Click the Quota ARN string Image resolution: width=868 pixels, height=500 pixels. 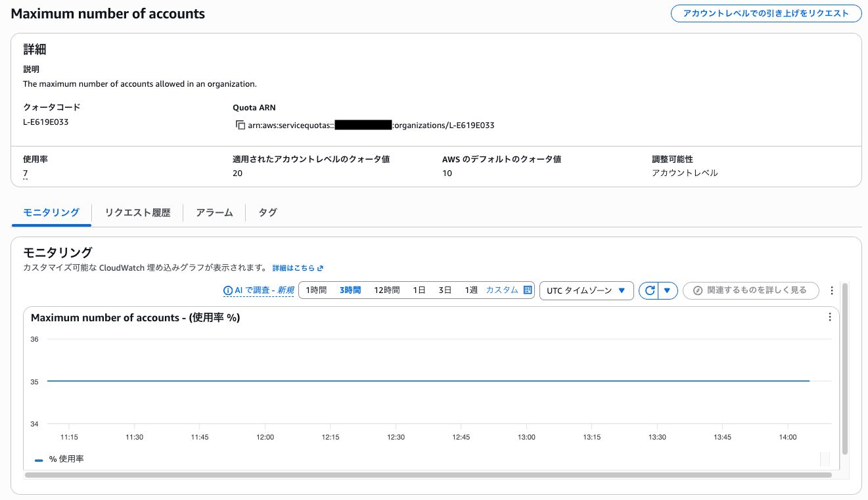click(x=371, y=125)
